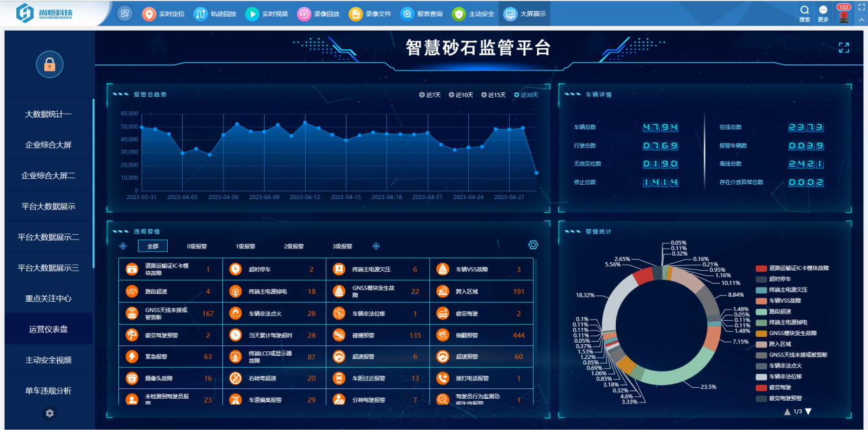Click the 轨迹回放 track playback icon

[200, 14]
